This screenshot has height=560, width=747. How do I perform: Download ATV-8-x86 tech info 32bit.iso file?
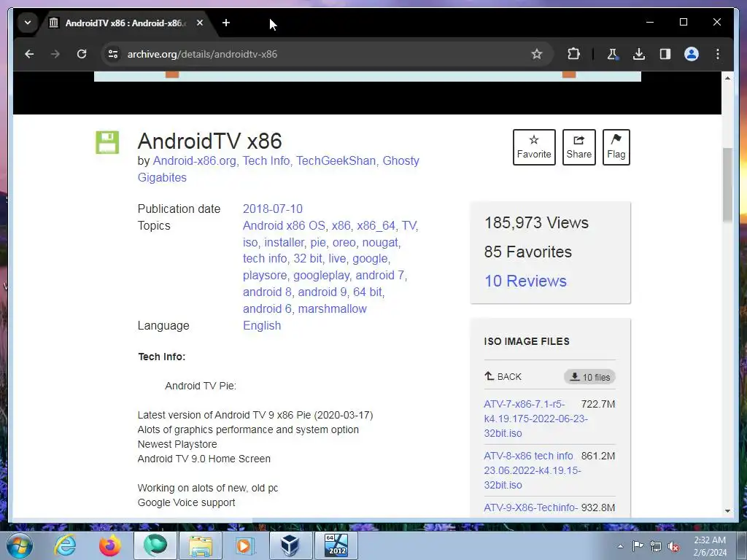[532, 470]
